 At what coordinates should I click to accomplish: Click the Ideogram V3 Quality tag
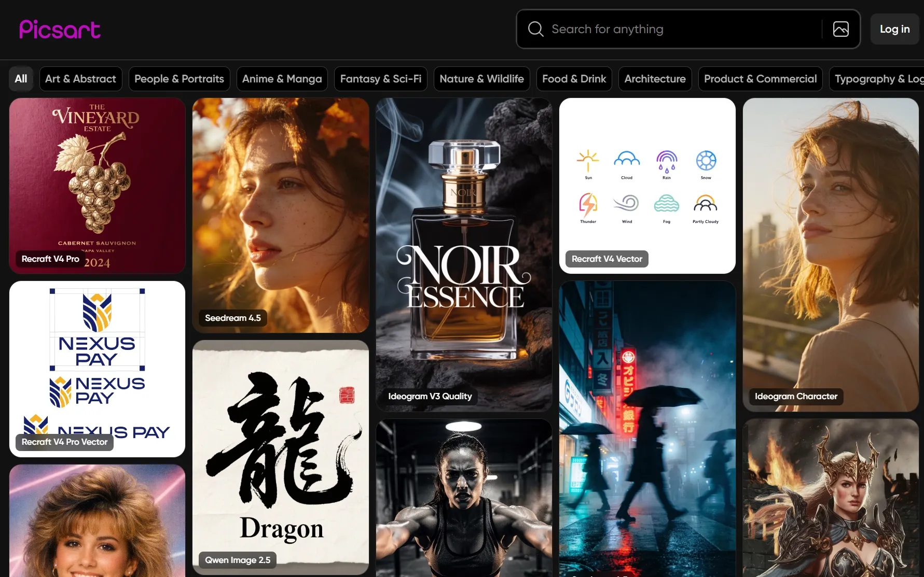[x=430, y=396]
